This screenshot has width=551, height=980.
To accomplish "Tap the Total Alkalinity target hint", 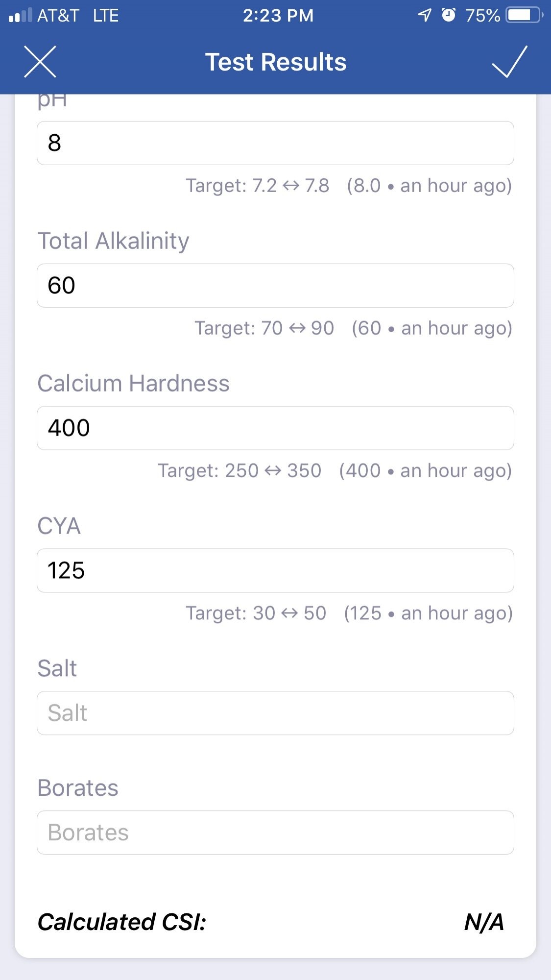I will coord(264,328).
